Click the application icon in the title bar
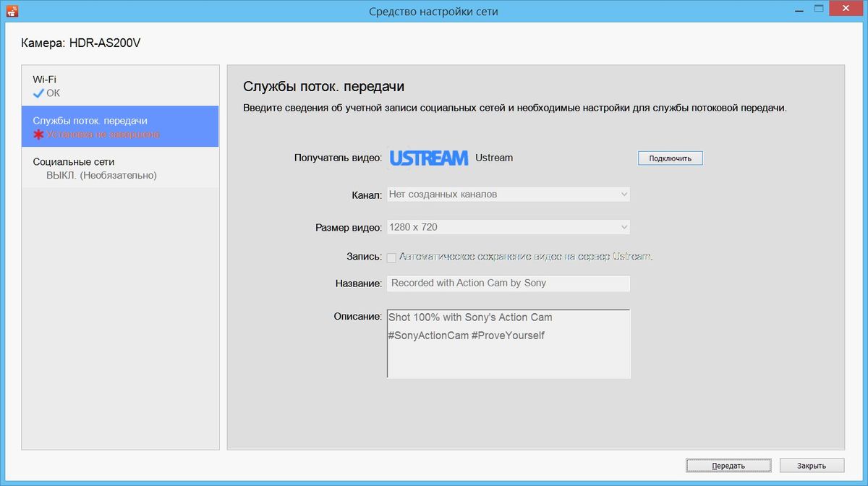Image resolution: width=868 pixels, height=486 pixels. [x=12, y=10]
